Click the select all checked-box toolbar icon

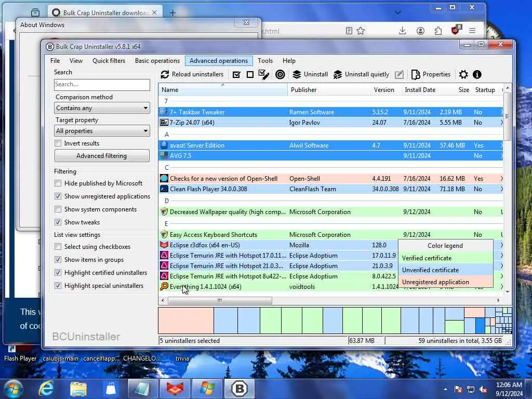[x=236, y=75]
